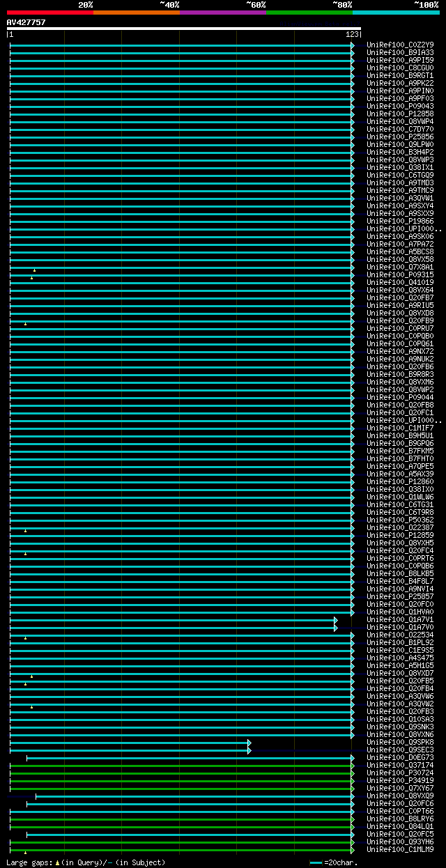This screenshot has width=446, height=868.
Task: Click label UniRef100_P12860
Action: (400, 481)
